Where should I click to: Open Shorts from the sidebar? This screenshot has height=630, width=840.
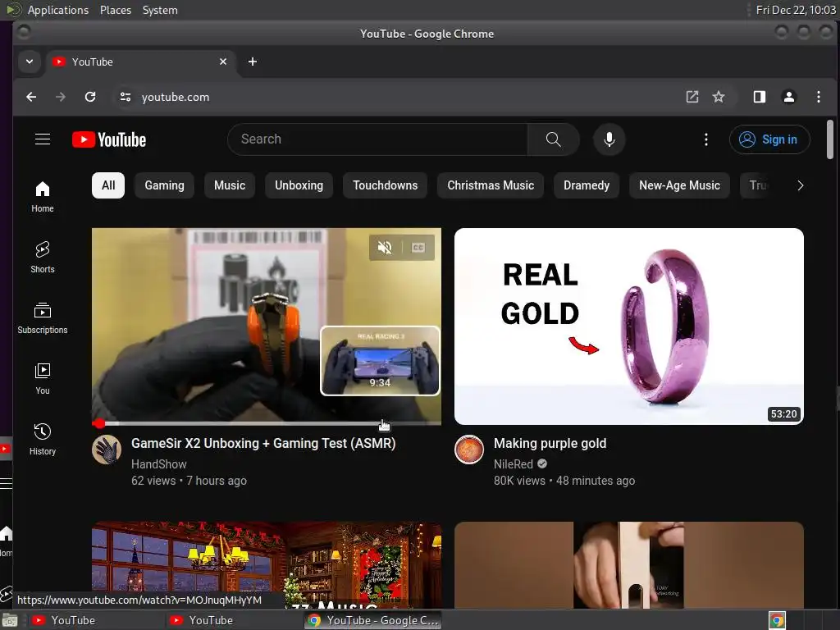point(43,258)
